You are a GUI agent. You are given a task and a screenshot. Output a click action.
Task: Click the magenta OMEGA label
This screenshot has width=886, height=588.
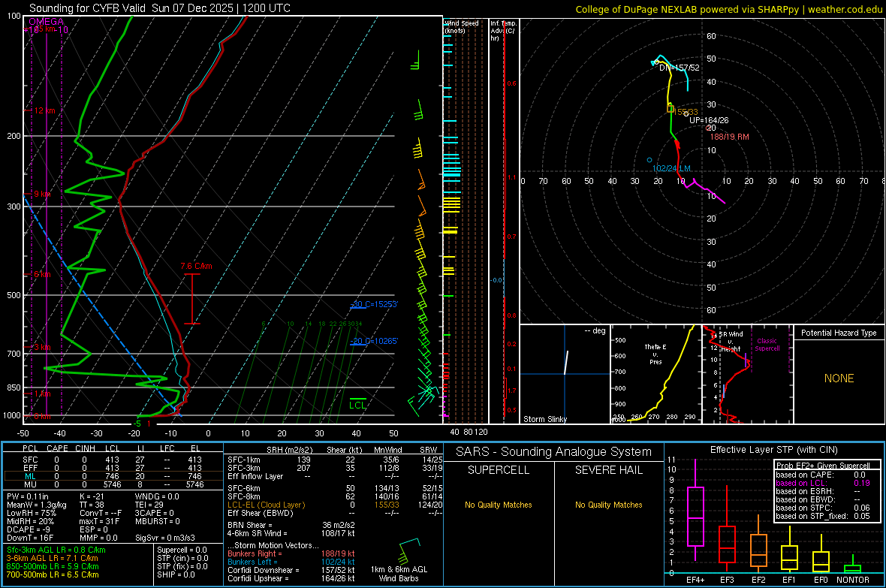coord(47,22)
